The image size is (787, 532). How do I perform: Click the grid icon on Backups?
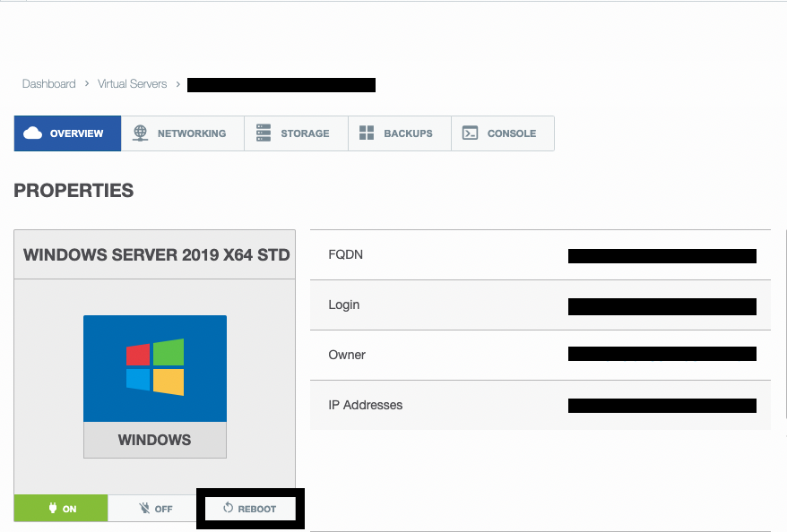367,133
